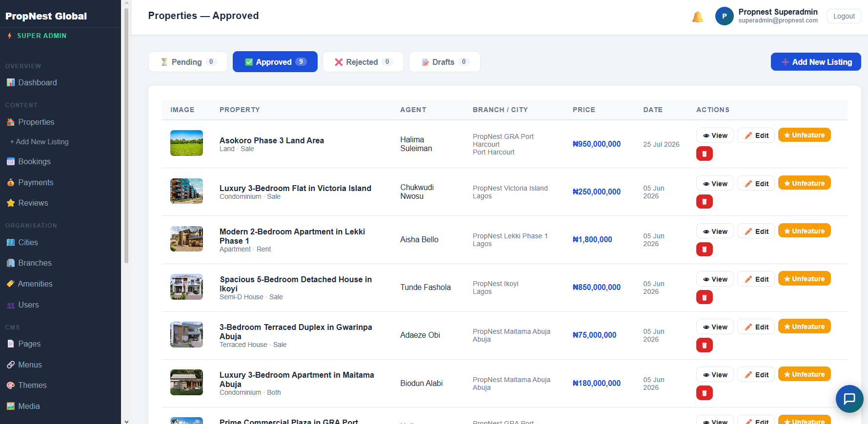View the Asokoro Phase 3 Land Area listing
868x424 pixels.
tap(715, 135)
